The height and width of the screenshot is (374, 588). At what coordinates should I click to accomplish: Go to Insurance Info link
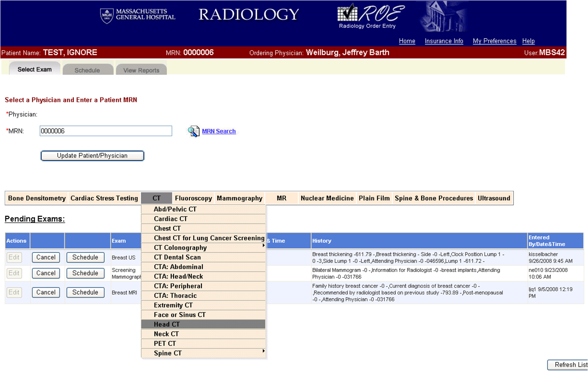444,41
